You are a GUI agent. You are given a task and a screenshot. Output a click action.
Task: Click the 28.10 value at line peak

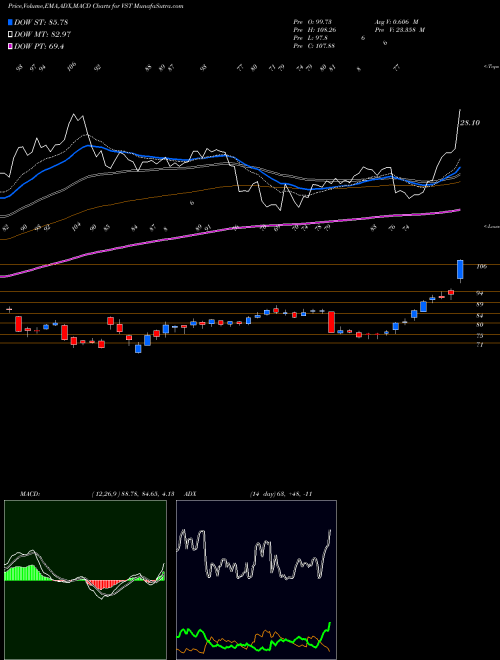(x=470, y=123)
